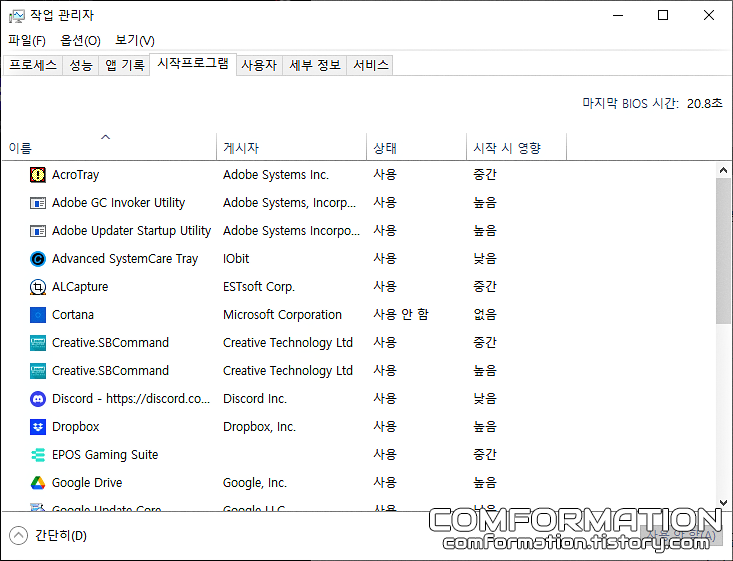
Task: Click publisher Google, Inc.
Action: (255, 482)
